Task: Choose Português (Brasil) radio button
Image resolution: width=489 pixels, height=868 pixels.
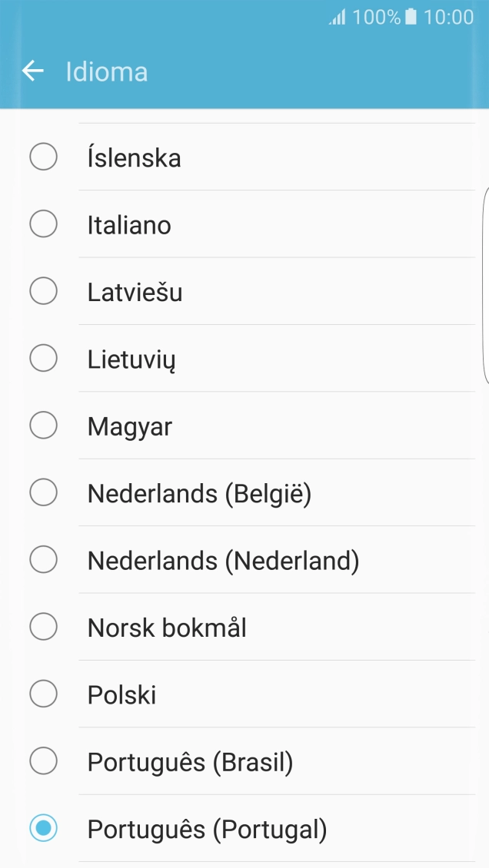Action: click(43, 762)
